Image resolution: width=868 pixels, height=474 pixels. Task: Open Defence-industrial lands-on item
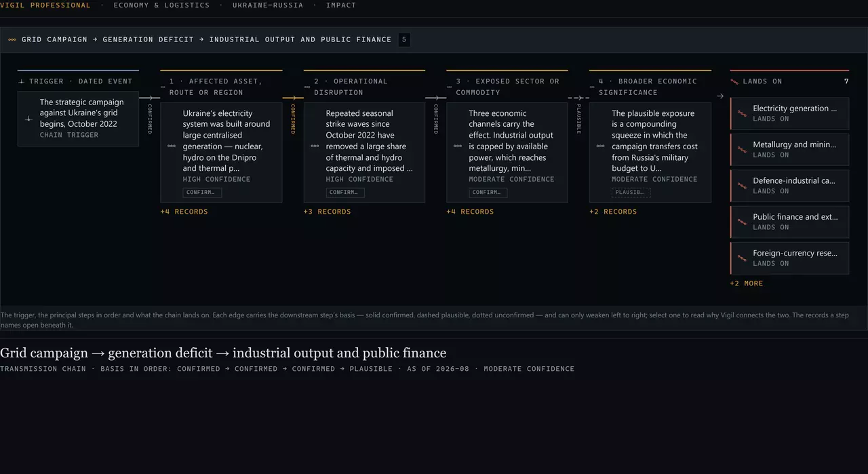(789, 186)
